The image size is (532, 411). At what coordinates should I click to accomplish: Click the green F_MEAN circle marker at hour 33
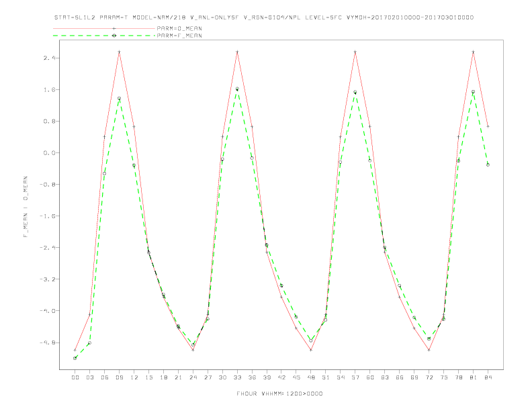point(237,89)
